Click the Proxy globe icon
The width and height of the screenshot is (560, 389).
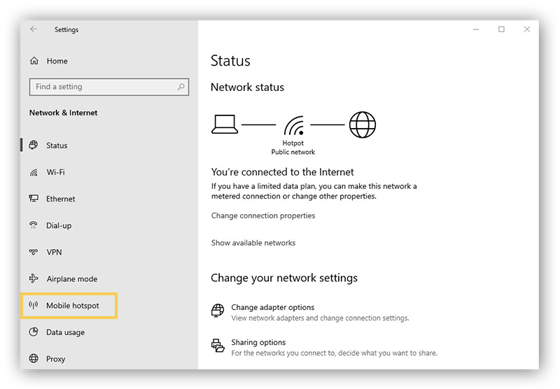click(34, 358)
